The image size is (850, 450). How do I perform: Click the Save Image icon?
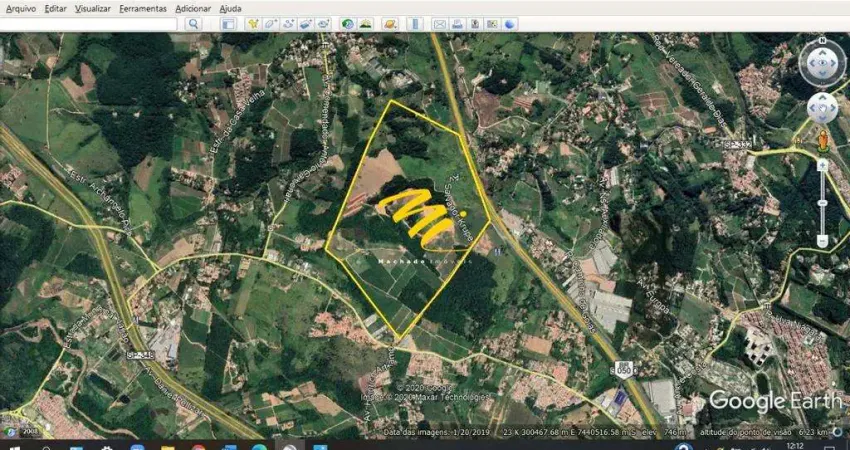pos(474,24)
